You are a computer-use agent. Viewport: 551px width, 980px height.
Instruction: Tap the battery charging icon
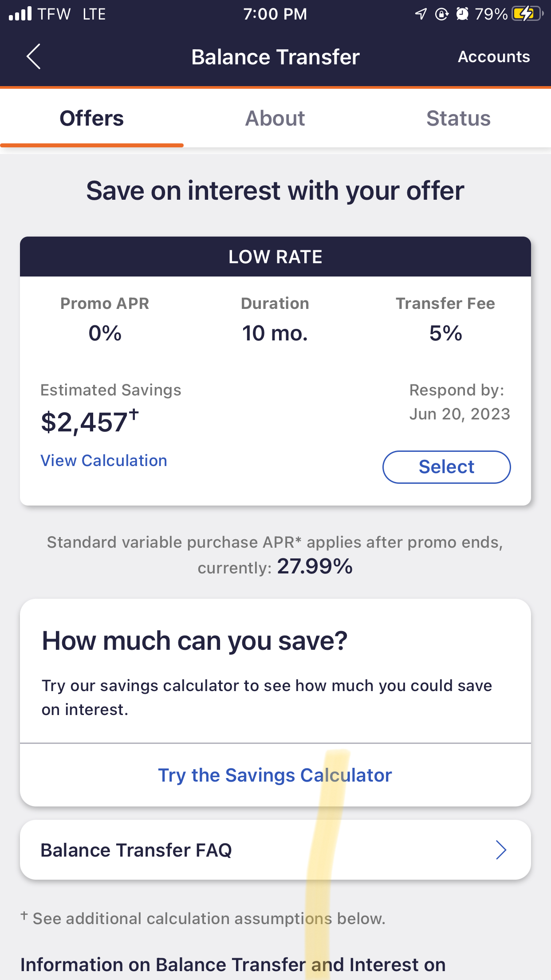coord(527,14)
